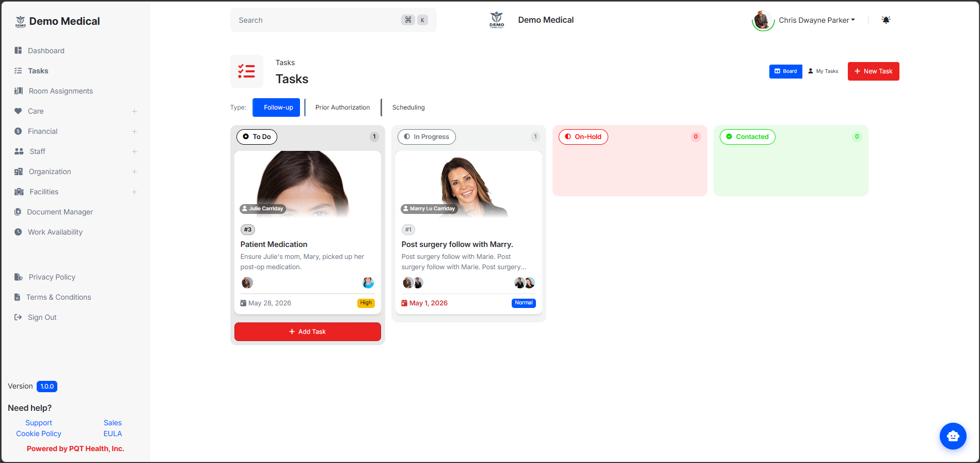Viewport: 980px width, 463px height.
Task: Click the Tasks checklist icon in sidebar
Action: [x=18, y=71]
